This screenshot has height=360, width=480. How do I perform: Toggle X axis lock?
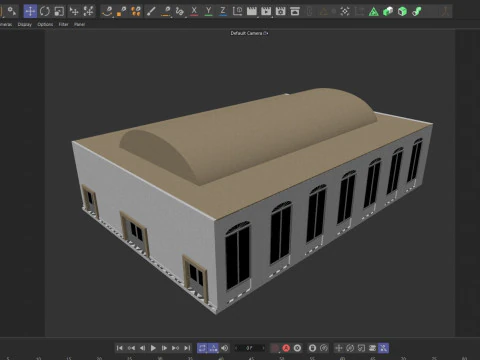point(194,11)
